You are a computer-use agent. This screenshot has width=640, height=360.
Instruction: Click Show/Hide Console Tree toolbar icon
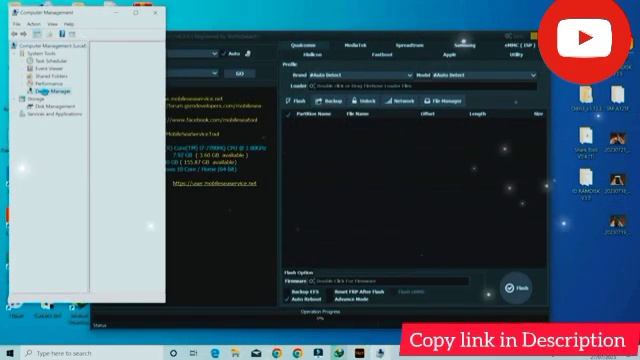37,34
